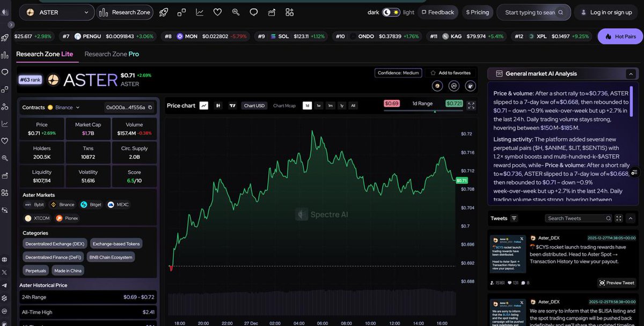The width and height of the screenshot is (644, 326).
Task: Click the Tweets filter icon
Action: pyautogui.click(x=514, y=218)
